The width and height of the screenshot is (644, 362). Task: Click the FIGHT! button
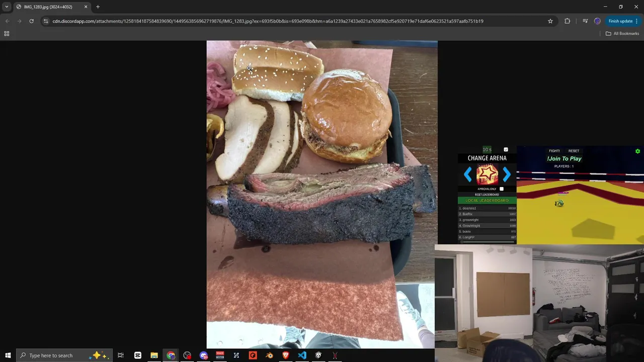coord(554,151)
